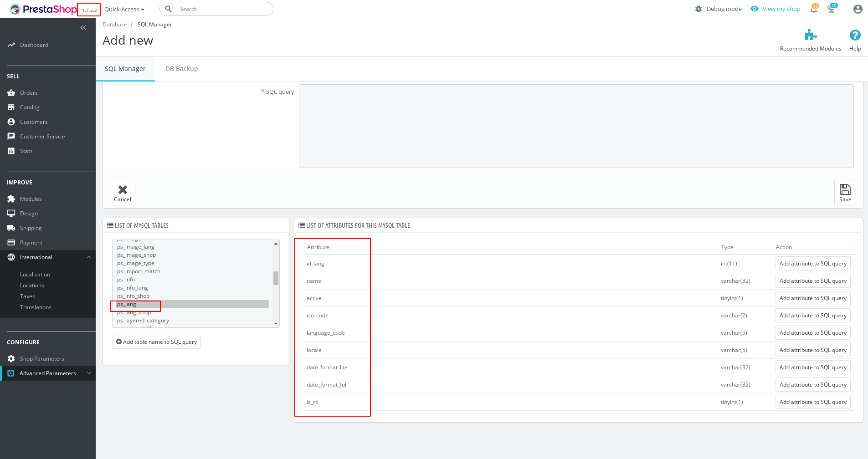
Task: Click the Cancel button
Action: pos(123,193)
